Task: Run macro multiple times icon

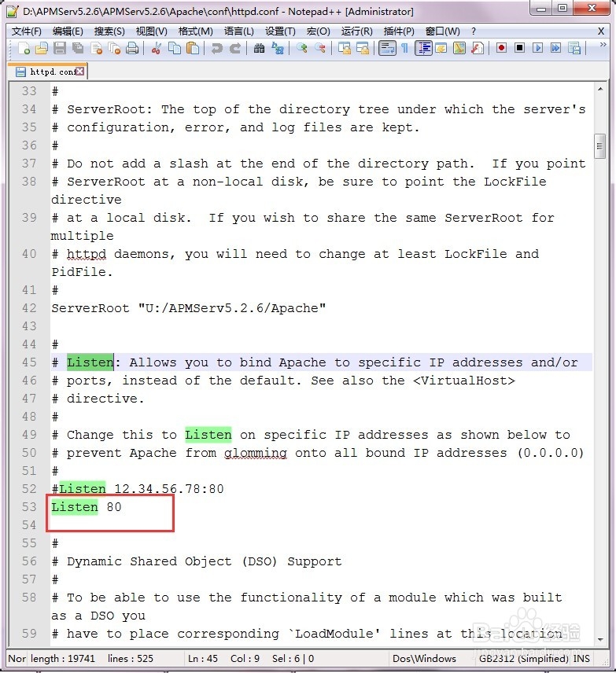Action: (x=555, y=48)
